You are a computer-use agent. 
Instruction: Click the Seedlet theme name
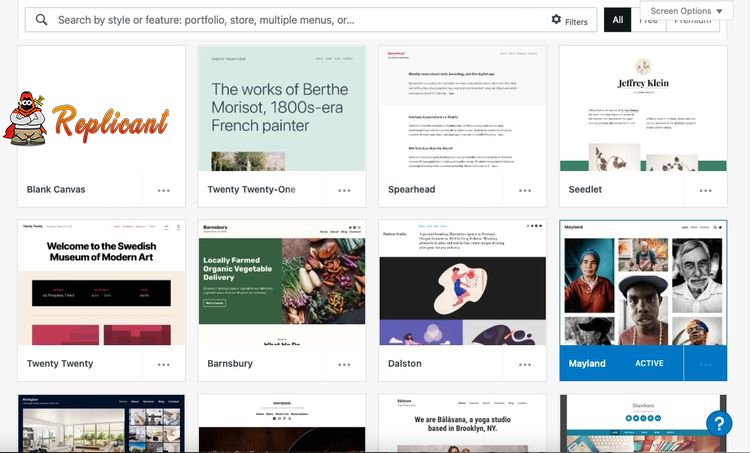[585, 189]
